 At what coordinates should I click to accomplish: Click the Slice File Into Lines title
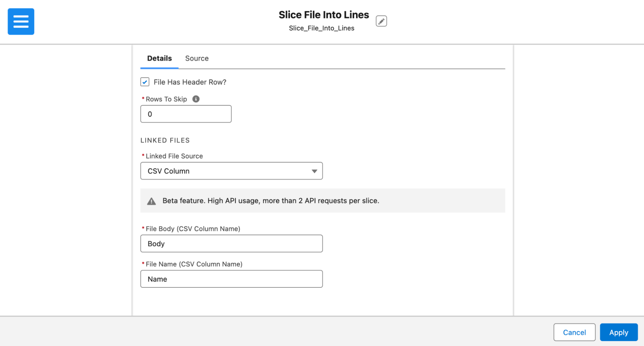[323, 14]
